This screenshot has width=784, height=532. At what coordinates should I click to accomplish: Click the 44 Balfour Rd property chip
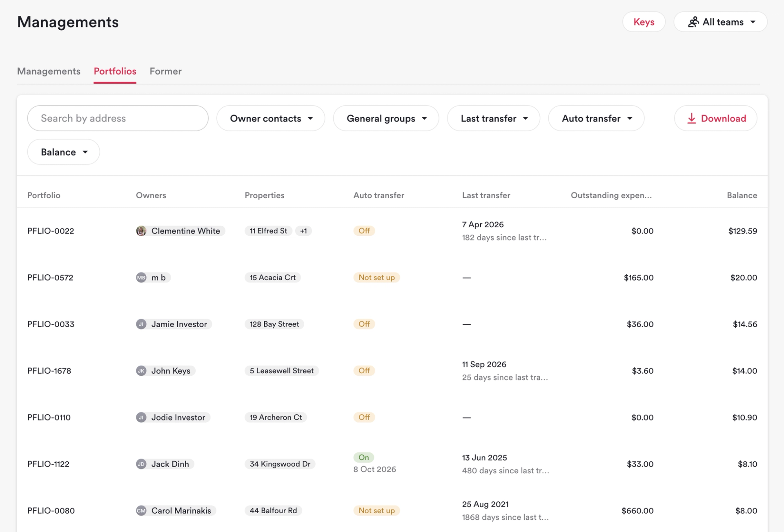[273, 510]
